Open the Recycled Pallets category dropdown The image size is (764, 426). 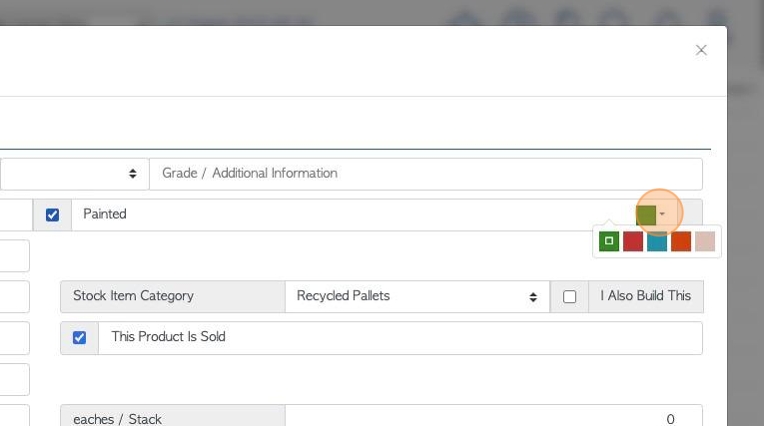point(417,296)
